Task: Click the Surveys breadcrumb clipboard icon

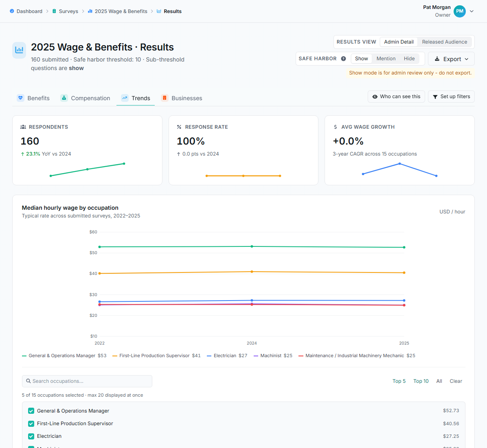Action: (54, 11)
